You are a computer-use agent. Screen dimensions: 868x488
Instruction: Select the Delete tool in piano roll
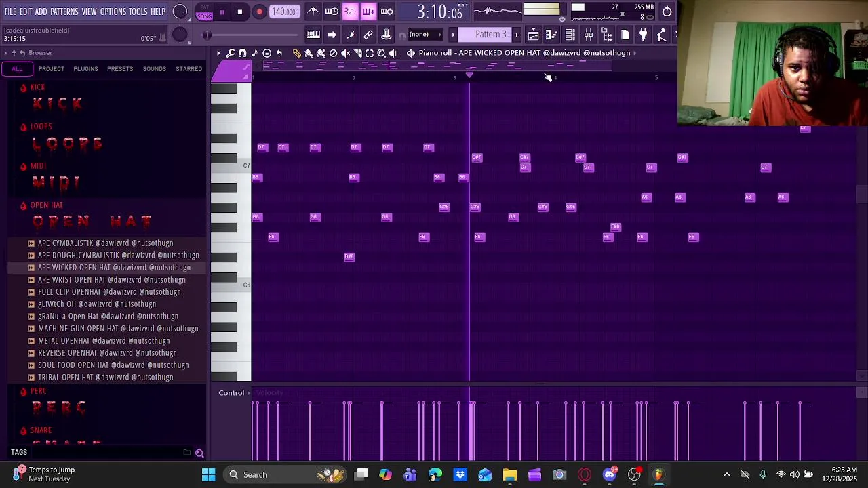pyautogui.click(x=333, y=53)
